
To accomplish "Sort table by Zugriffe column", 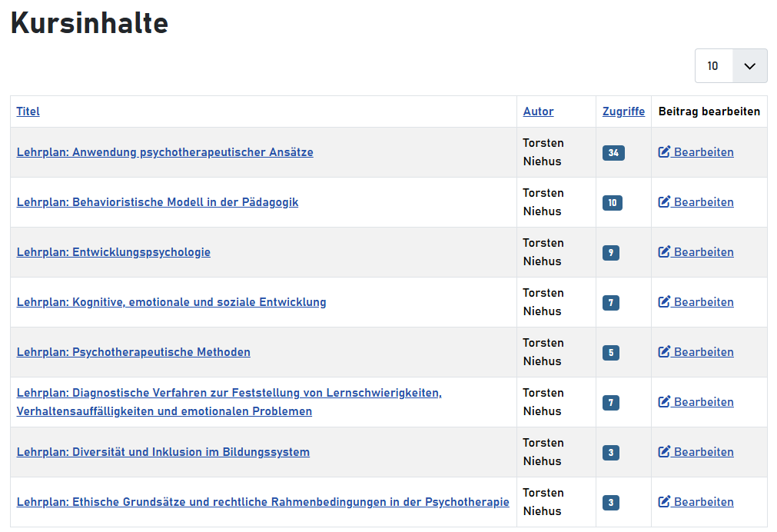I will click(623, 111).
